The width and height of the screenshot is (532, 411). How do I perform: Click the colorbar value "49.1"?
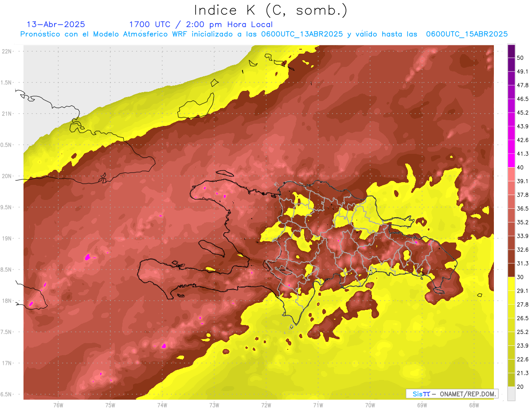523,71
